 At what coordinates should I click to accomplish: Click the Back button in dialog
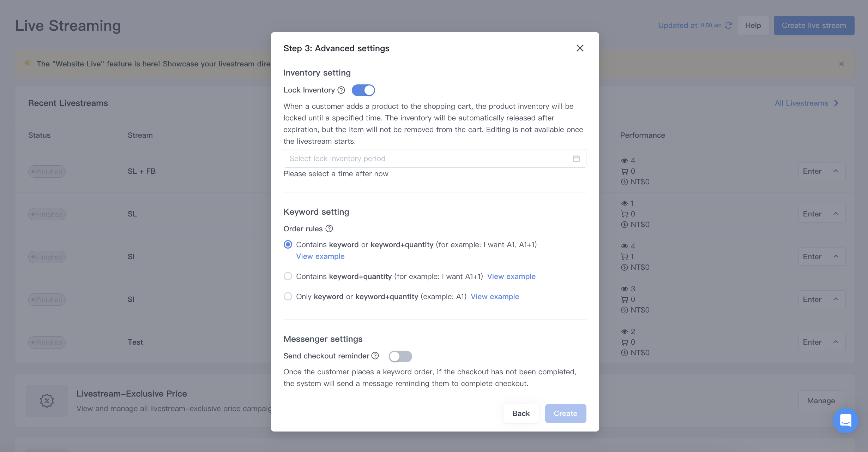pos(521,413)
